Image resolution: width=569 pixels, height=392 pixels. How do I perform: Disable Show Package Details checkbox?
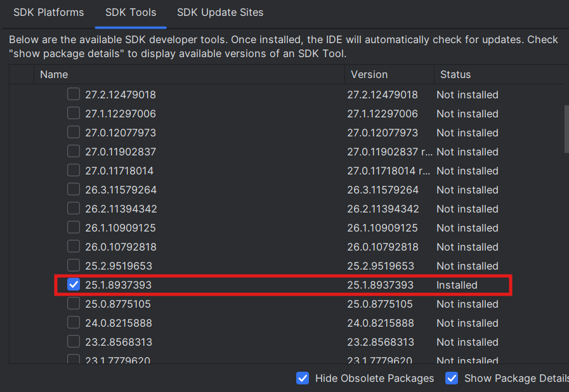click(452, 379)
